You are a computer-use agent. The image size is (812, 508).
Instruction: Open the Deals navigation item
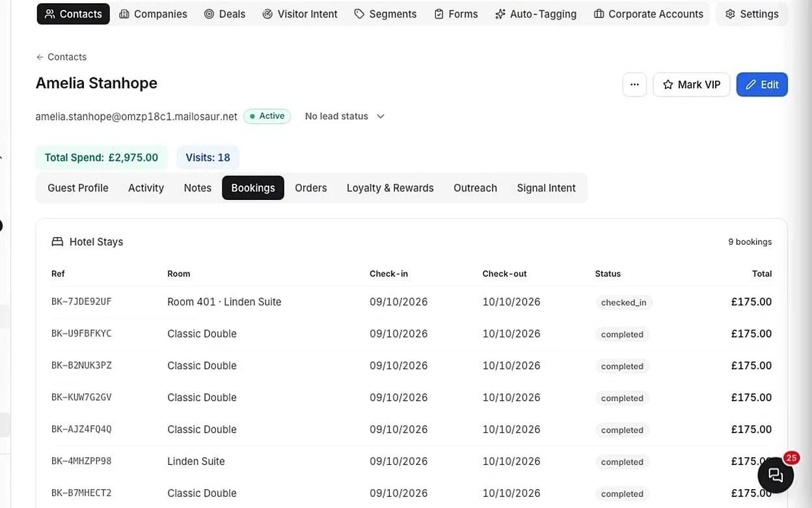point(224,14)
